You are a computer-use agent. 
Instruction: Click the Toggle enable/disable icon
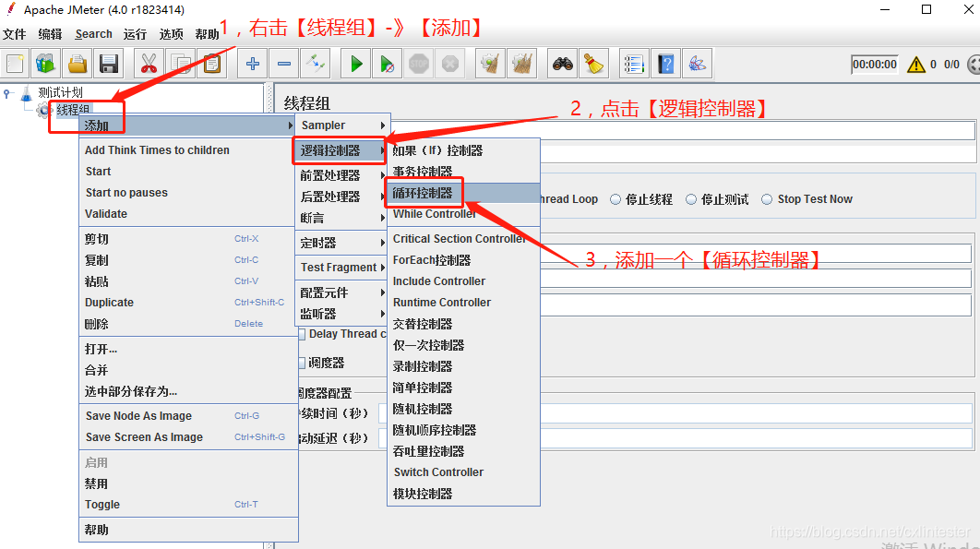(x=316, y=64)
